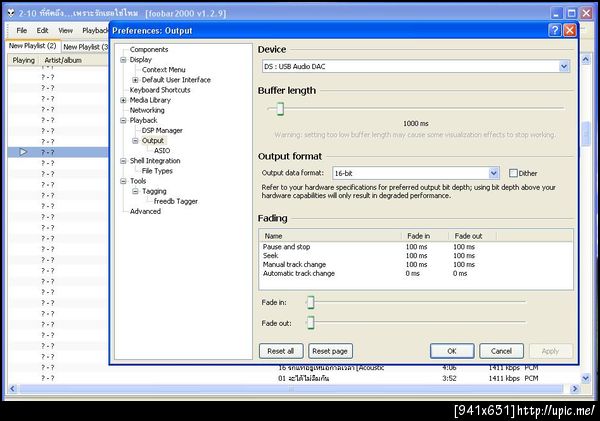Collapse the Tools tree node
The image size is (600, 421).
point(123,181)
